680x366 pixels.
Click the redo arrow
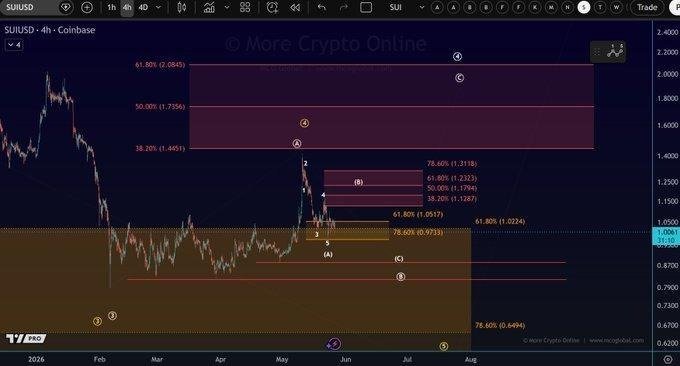pos(343,7)
